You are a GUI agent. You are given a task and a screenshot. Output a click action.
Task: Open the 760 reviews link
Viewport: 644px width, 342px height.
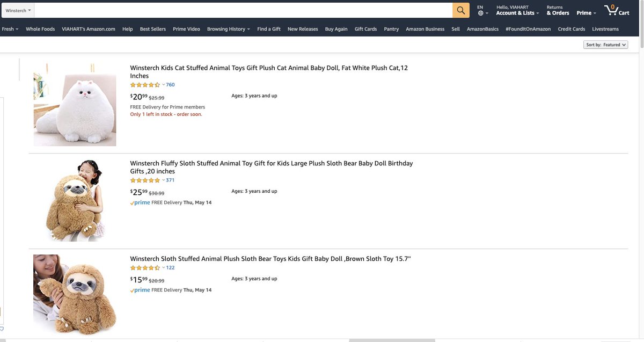coord(170,85)
